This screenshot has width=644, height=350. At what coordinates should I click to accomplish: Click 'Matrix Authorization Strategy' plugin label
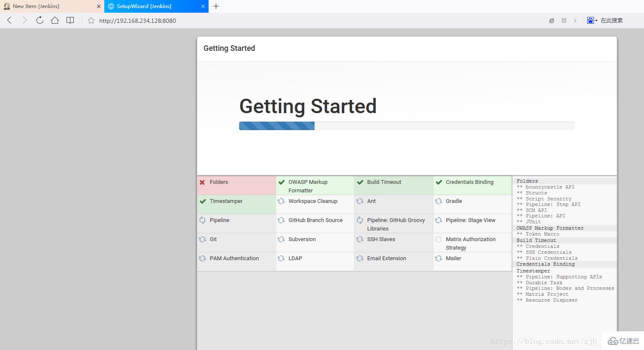tap(471, 244)
